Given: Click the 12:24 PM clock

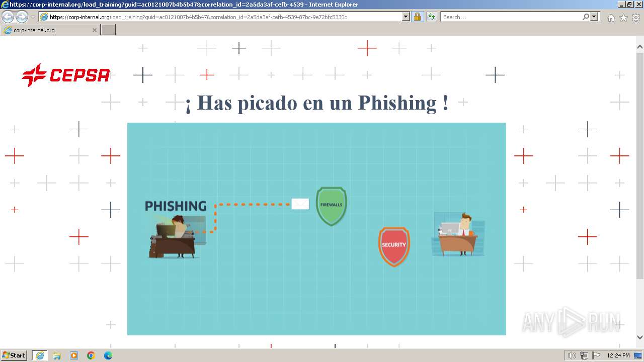Looking at the screenshot, I should pos(618,355).
